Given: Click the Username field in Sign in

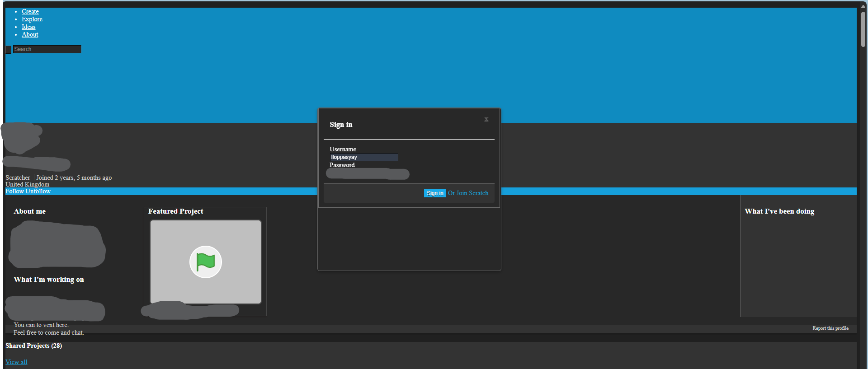Looking at the screenshot, I should (x=364, y=157).
